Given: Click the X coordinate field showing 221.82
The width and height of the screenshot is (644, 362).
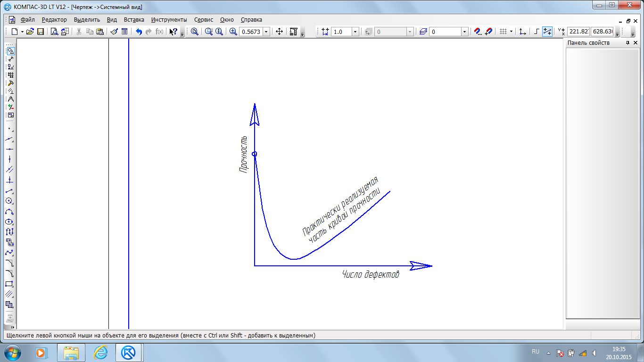Looking at the screenshot, I should [578, 32].
